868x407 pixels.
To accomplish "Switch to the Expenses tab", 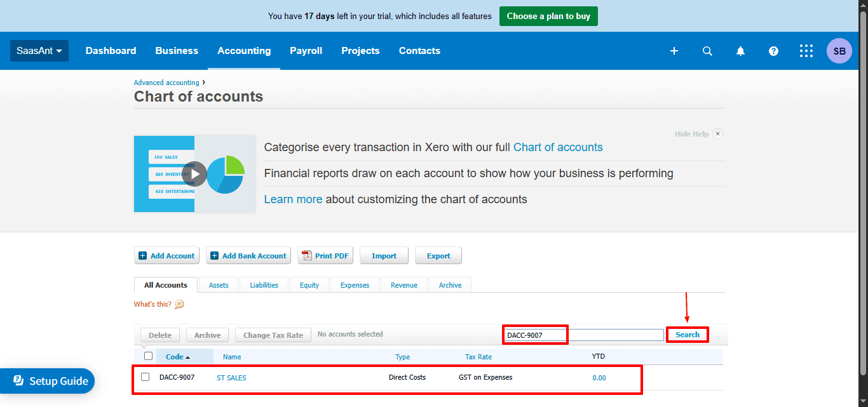I will (355, 285).
